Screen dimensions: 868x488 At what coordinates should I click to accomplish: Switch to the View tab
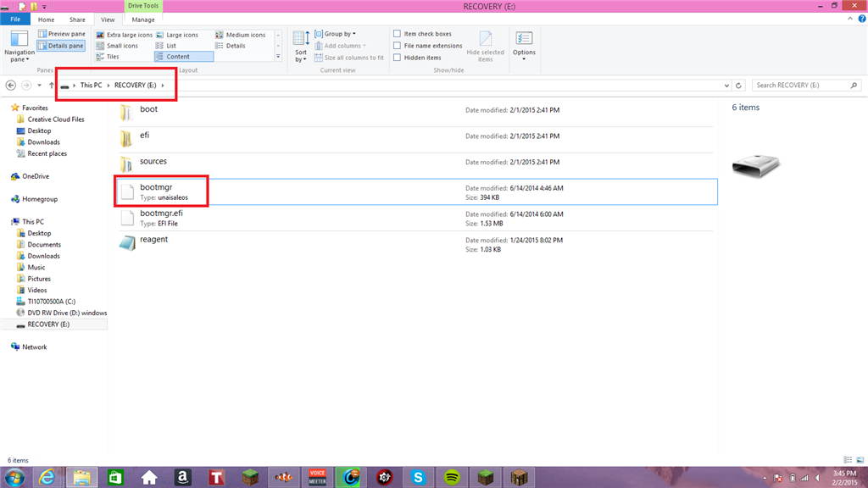[108, 19]
